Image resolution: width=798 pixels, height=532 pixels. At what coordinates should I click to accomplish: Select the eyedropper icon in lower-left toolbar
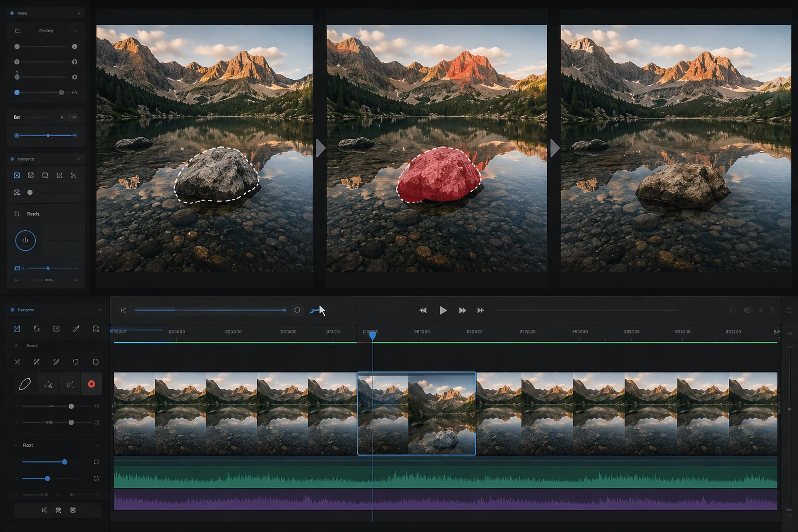76,329
